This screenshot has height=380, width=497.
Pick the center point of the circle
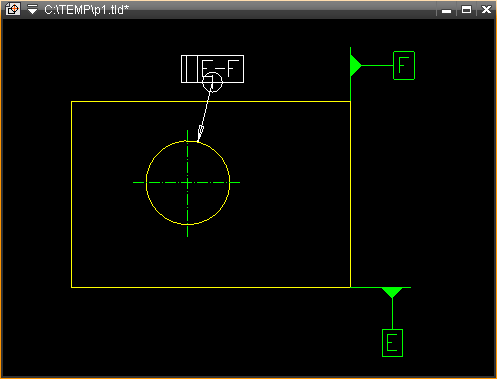(x=188, y=183)
